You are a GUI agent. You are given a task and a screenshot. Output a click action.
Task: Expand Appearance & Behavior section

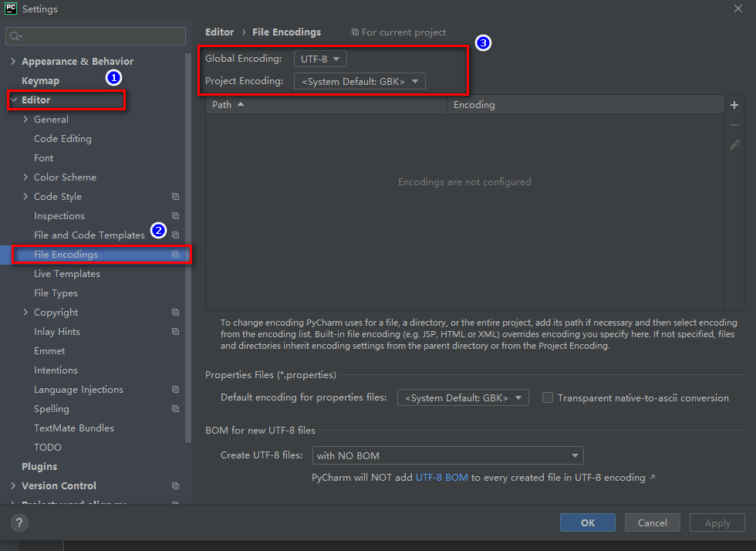13,61
